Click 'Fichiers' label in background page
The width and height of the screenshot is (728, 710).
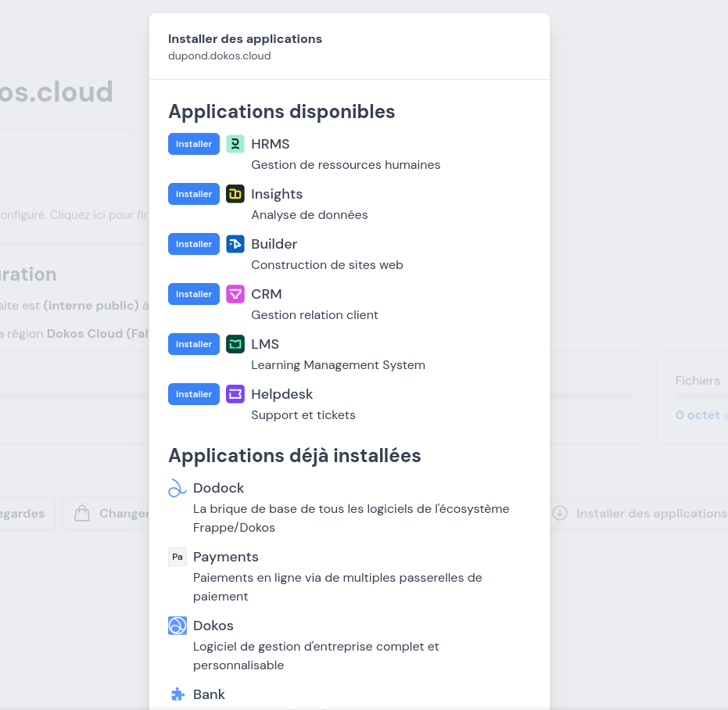click(698, 381)
